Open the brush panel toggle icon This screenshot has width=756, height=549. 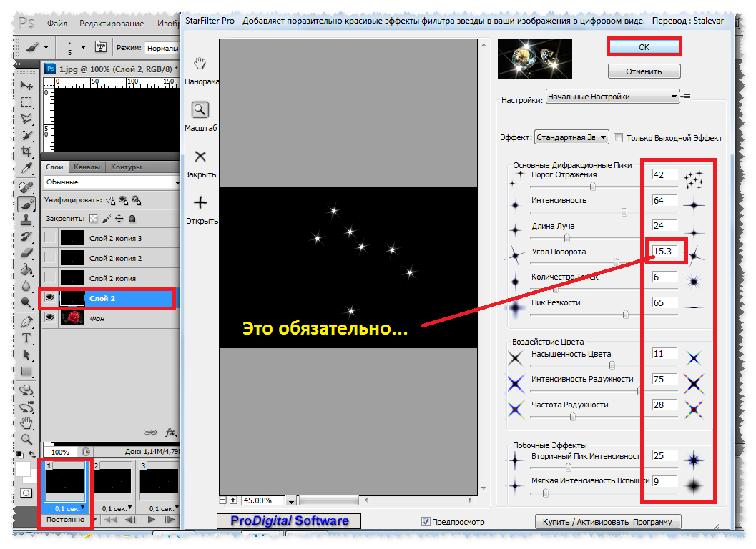point(101,46)
